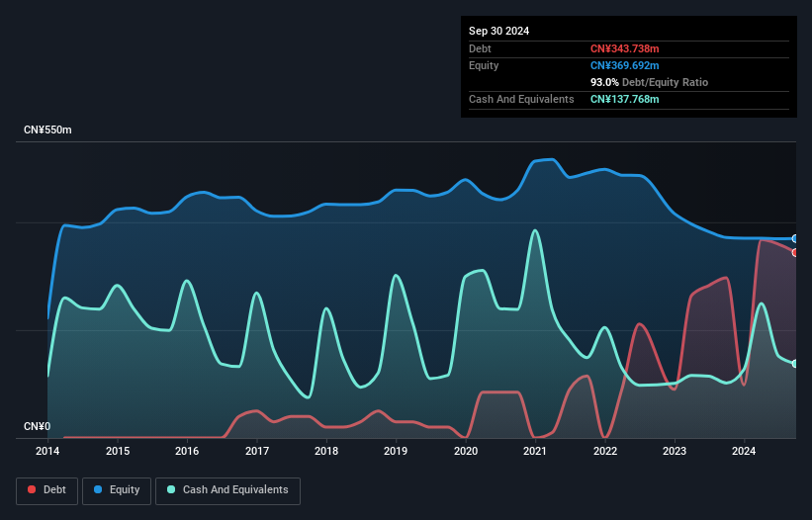Click the 2019 x-axis label
Image resolution: width=812 pixels, height=520 pixels.
(396, 451)
